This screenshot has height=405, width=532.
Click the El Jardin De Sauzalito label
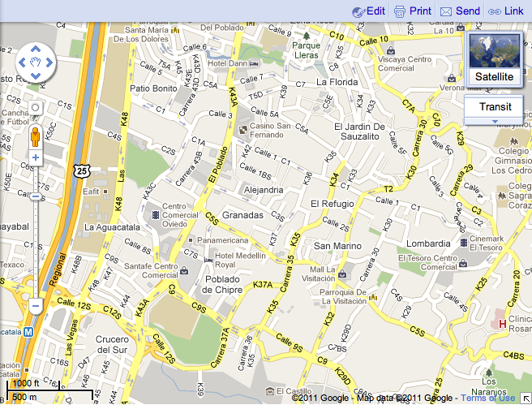click(x=359, y=131)
